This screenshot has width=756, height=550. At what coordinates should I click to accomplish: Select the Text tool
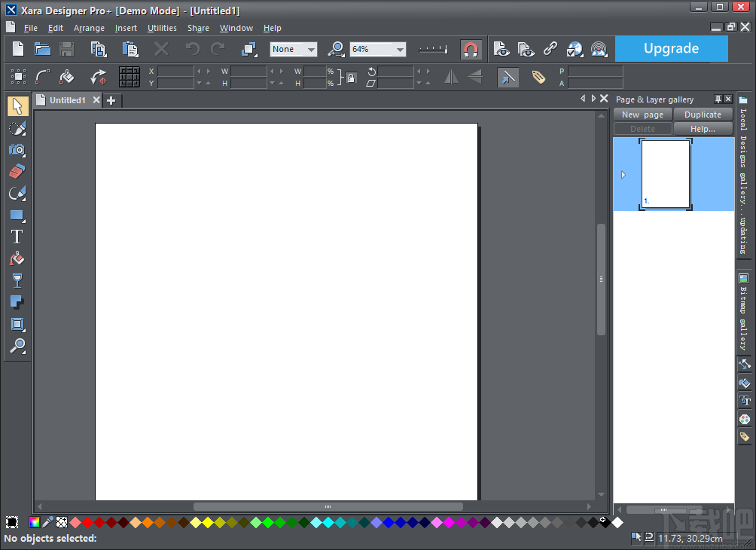(17, 237)
